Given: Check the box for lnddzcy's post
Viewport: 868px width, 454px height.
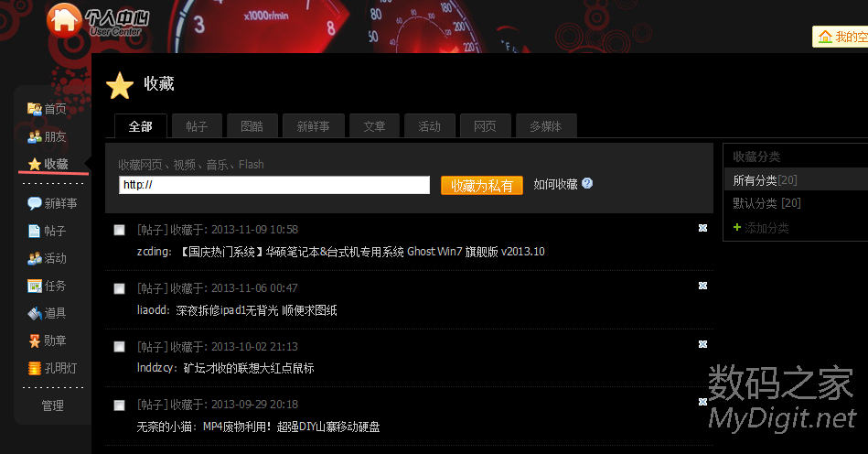Looking at the screenshot, I should coord(119,347).
